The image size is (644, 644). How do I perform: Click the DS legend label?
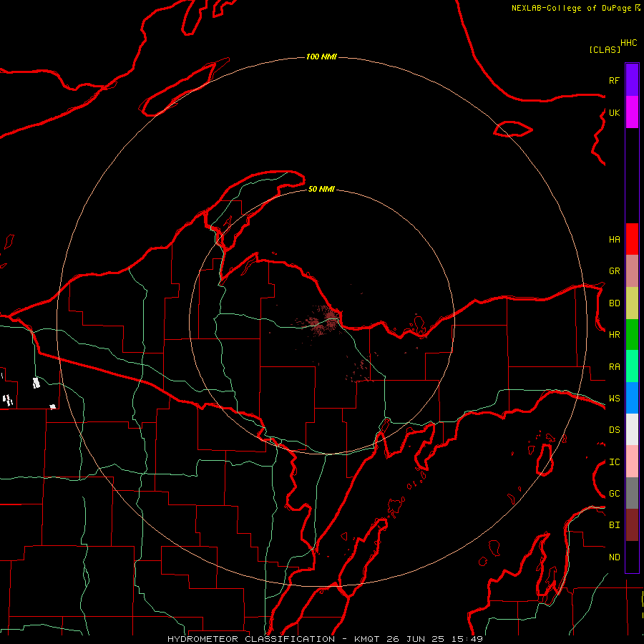point(614,430)
